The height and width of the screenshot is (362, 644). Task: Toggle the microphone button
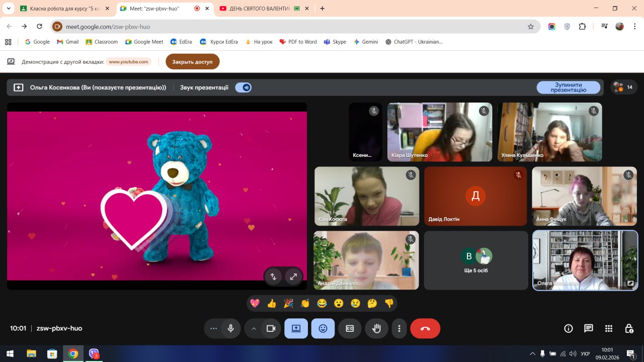click(230, 328)
